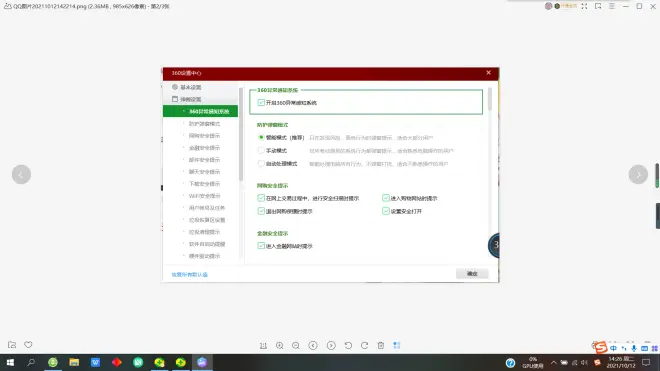
Task: Select 垃圾清理提示 in the sidebar
Action: [x=204, y=232]
